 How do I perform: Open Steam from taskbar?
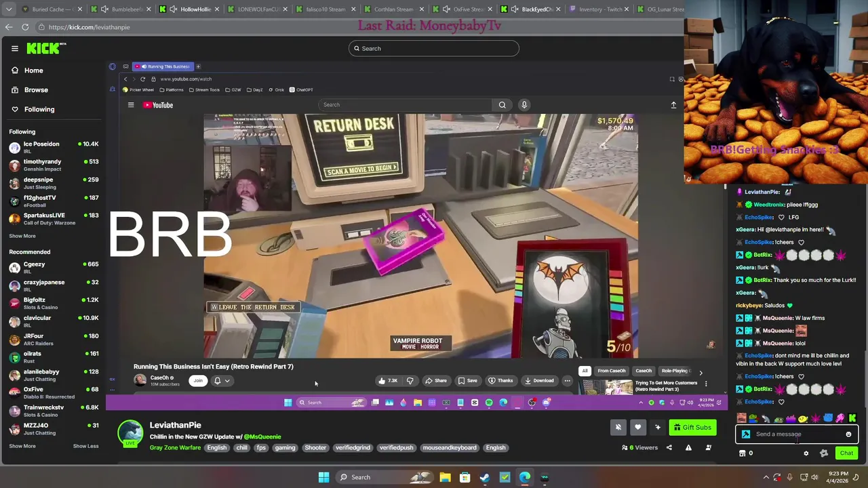(485, 477)
